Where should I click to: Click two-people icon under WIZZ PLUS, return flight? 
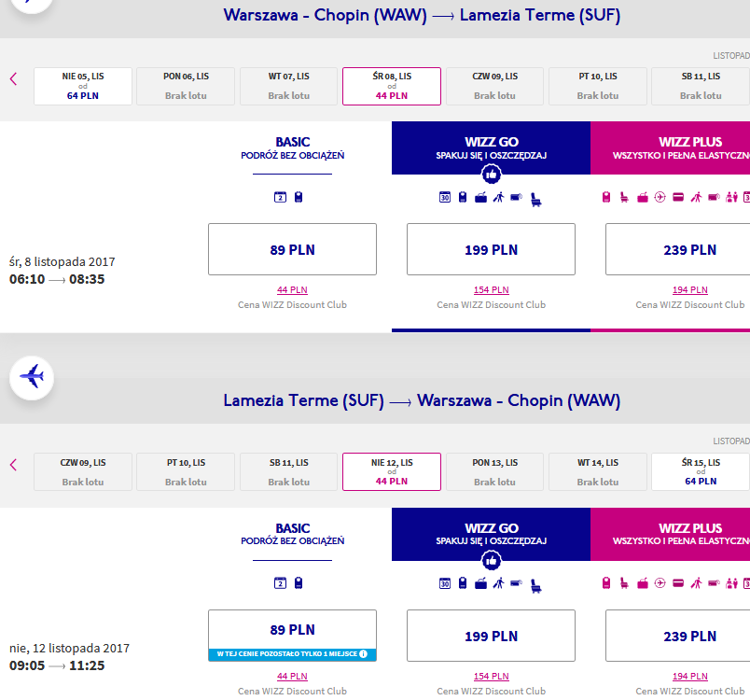pyautogui.click(x=732, y=582)
